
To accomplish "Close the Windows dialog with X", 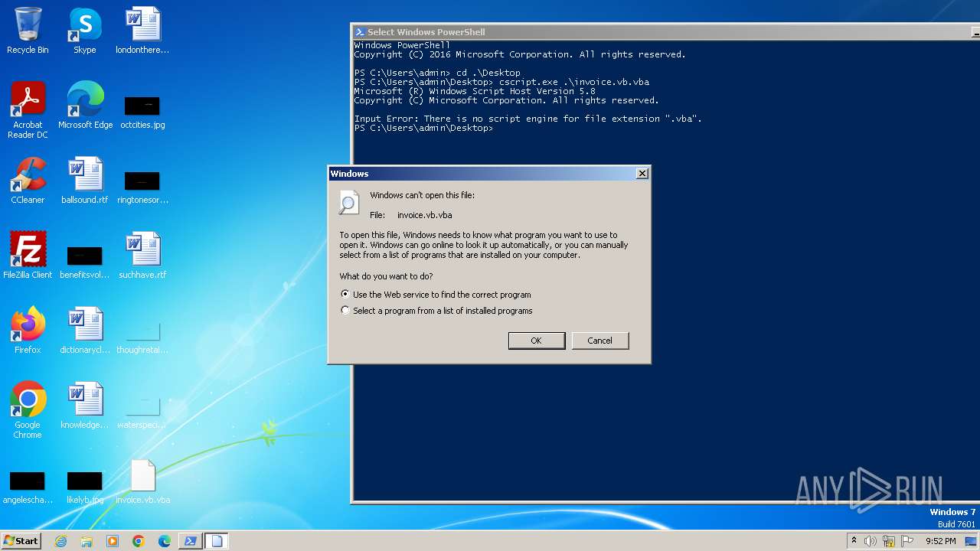I will pyautogui.click(x=642, y=174).
